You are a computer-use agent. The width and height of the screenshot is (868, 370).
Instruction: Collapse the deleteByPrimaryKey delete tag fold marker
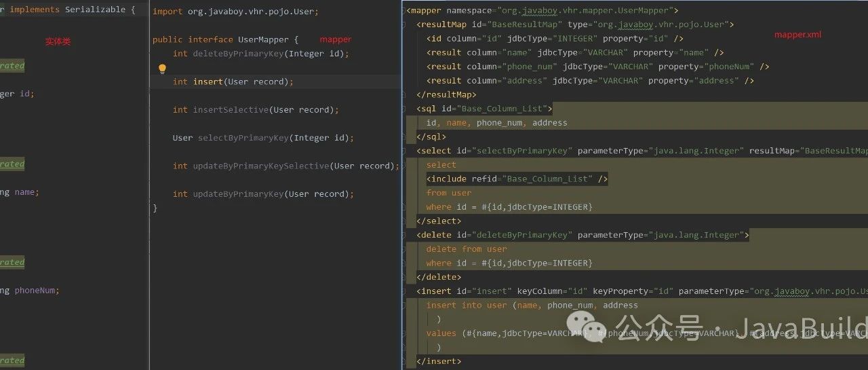click(x=404, y=236)
